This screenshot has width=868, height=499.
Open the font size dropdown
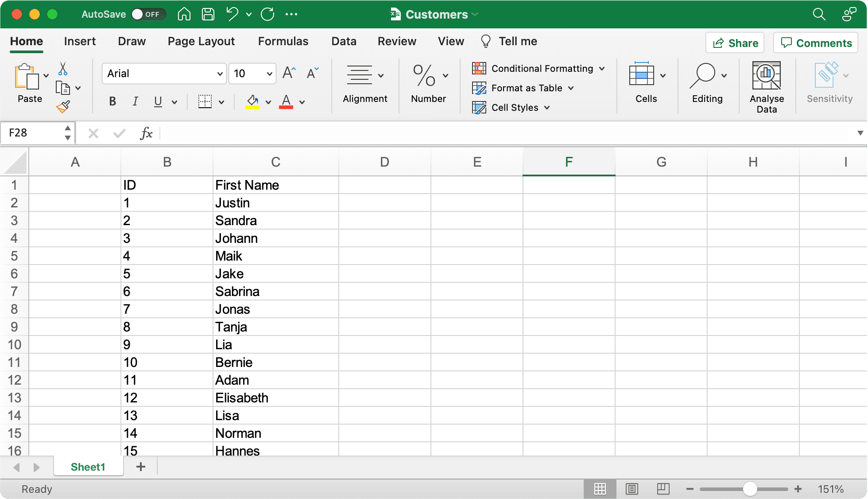[269, 74]
